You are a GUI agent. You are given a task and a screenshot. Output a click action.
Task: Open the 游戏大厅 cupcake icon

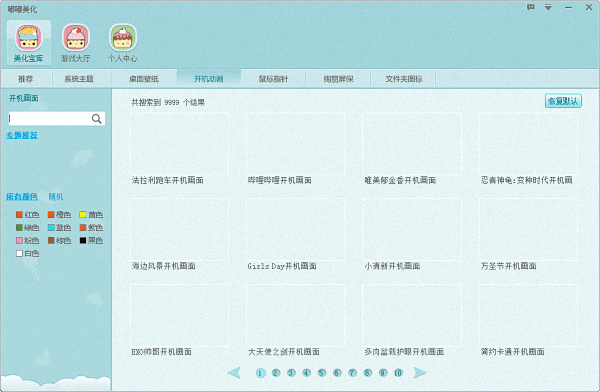click(76, 38)
